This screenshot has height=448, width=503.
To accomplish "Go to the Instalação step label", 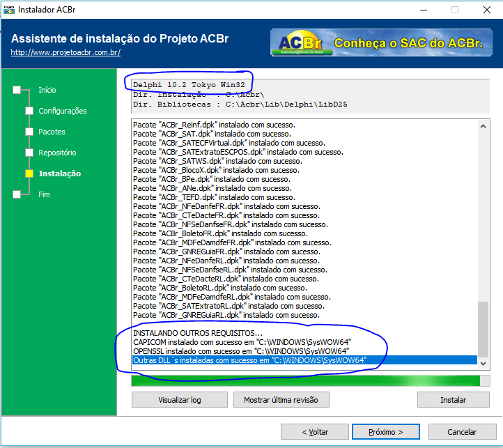I will coord(60,173).
